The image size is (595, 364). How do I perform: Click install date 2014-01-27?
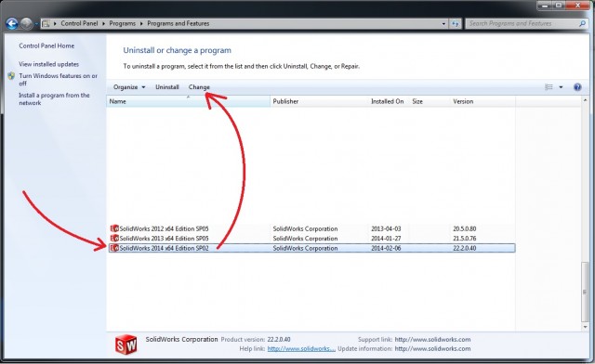(x=386, y=238)
